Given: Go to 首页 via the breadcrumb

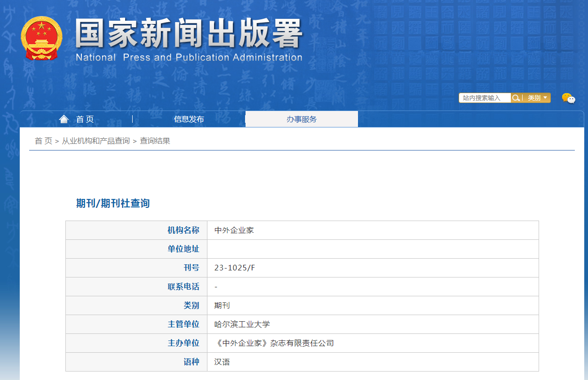Looking at the screenshot, I should click(43, 141).
